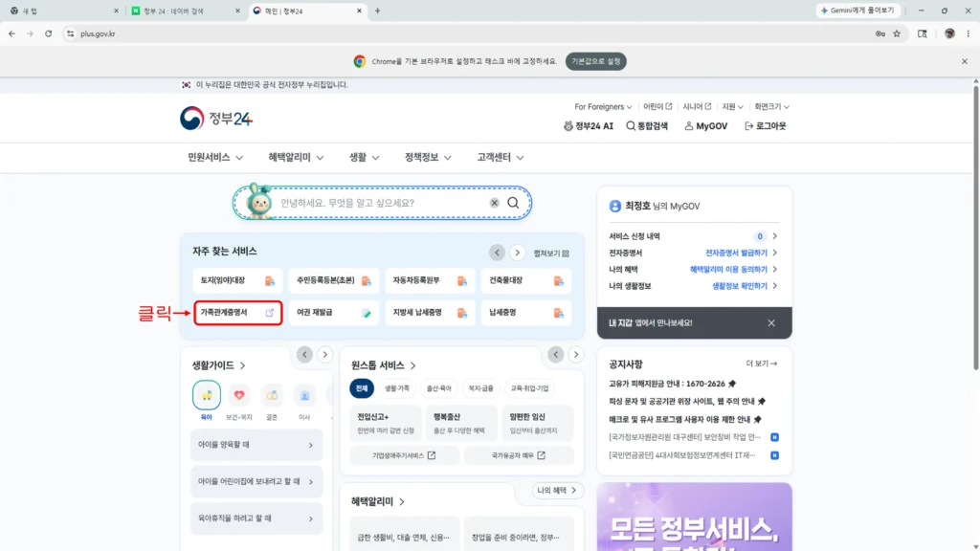980x551 pixels.
Task: Show next 원스톱 서비스 items
Action: pyautogui.click(x=575, y=354)
